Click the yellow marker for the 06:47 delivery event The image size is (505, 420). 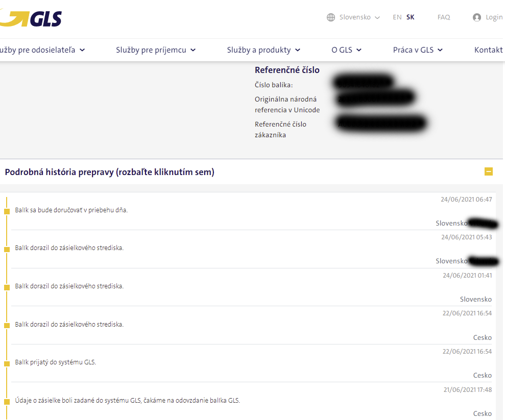coord(7,211)
